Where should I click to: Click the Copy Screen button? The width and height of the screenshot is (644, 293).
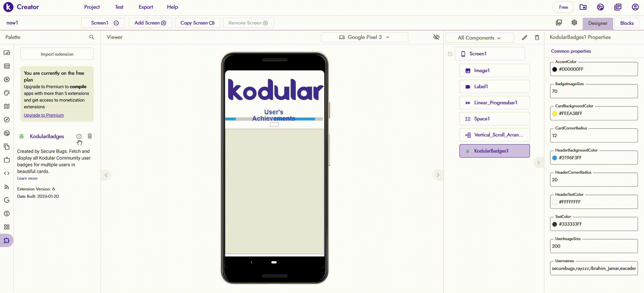[198, 23]
